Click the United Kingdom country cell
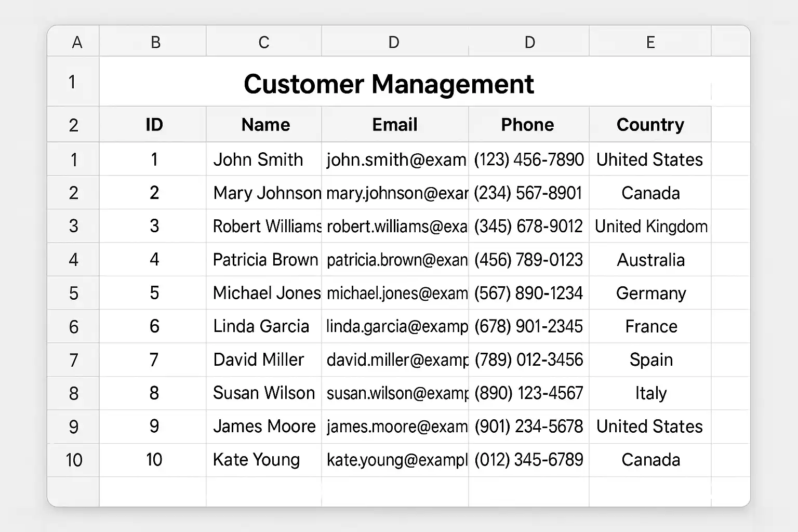This screenshot has height=532, width=798. point(650,227)
